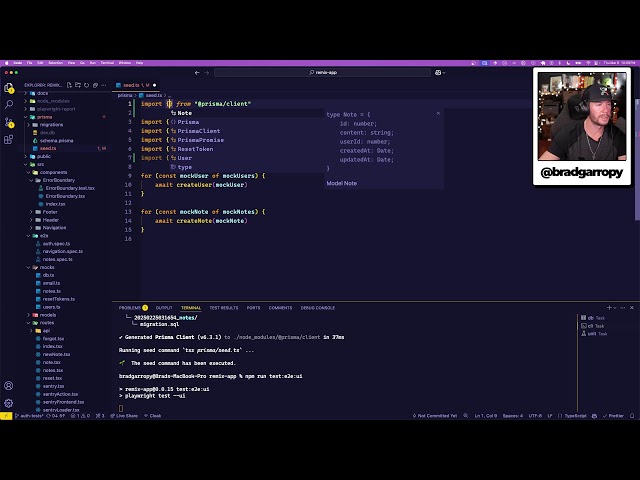Select the seed.ts editor tab

pos(135,85)
